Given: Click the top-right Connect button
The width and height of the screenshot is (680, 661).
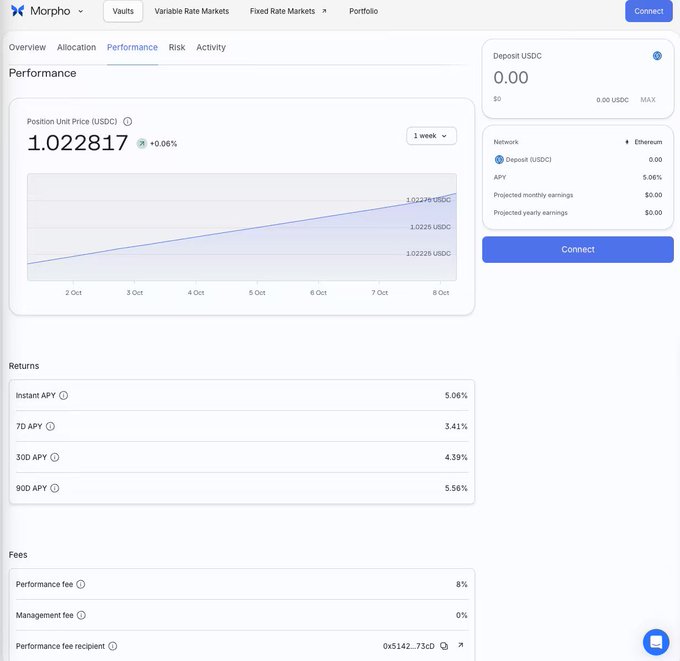Looking at the screenshot, I should (x=649, y=11).
